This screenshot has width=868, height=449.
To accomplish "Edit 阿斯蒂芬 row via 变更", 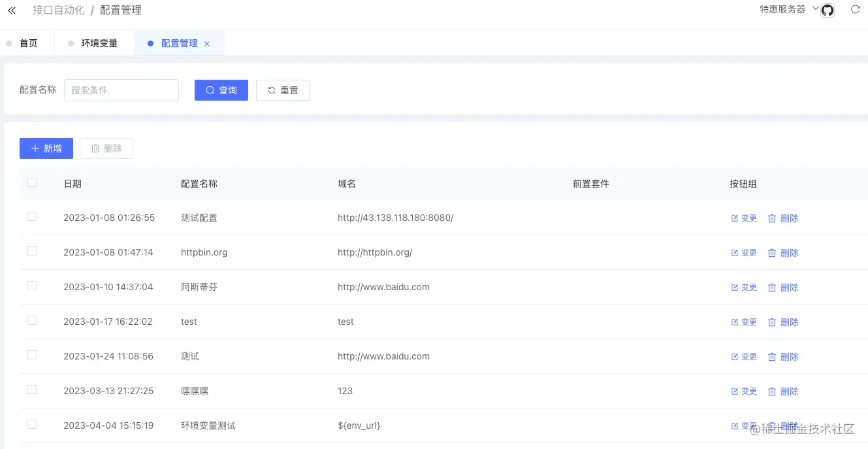I will (x=744, y=288).
